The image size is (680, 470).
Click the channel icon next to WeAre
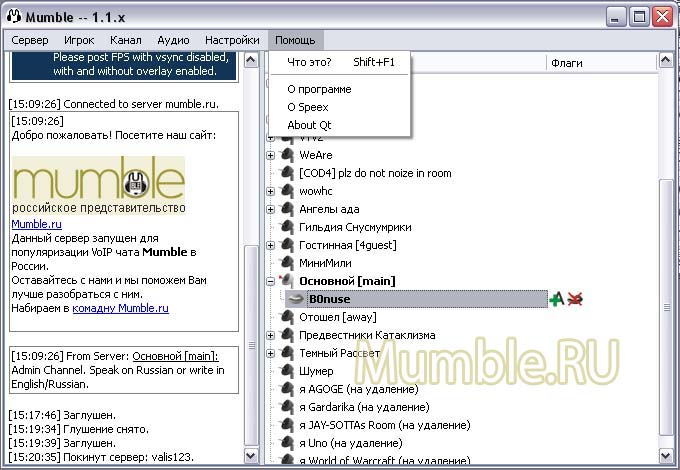pyautogui.click(x=288, y=155)
